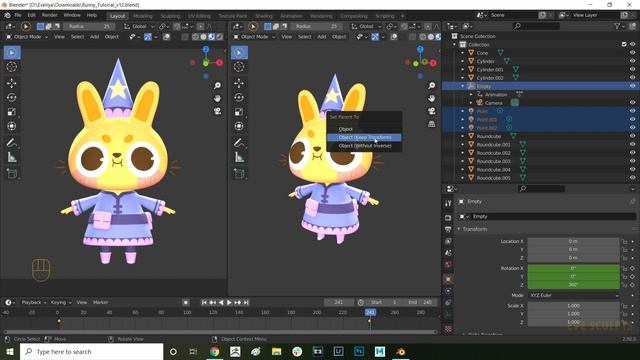The image size is (640, 360).
Task: Click the Windows search box
Action: point(91,351)
